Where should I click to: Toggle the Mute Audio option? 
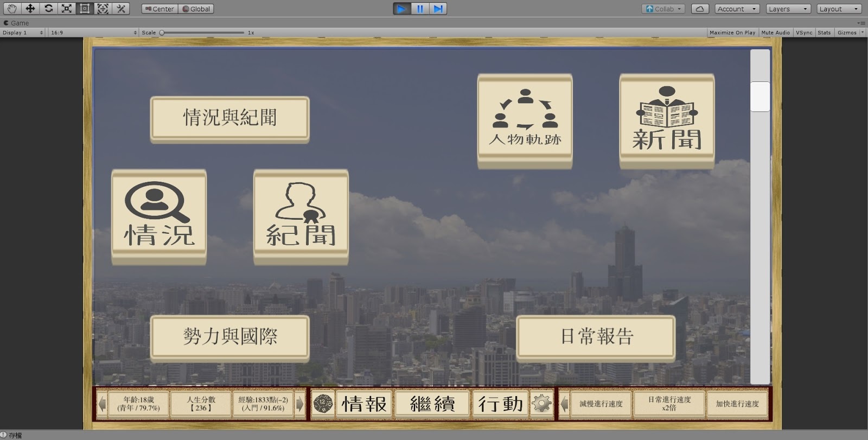775,33
